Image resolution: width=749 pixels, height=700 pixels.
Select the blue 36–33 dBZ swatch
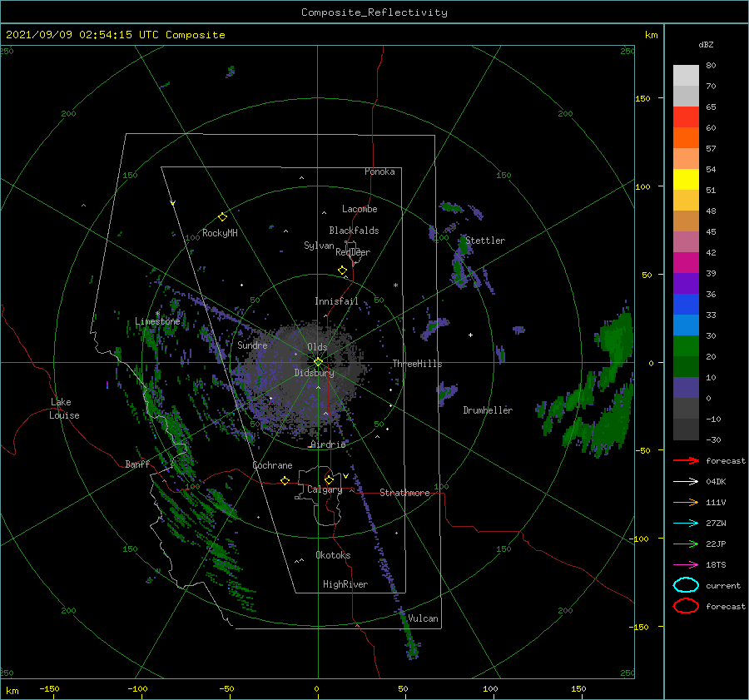pos(686,305)
